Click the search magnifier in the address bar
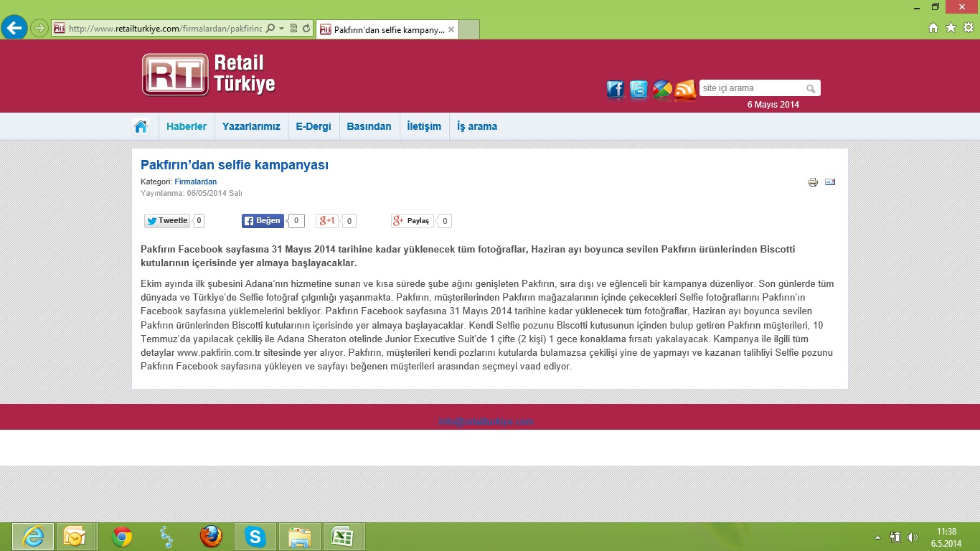This screenshot has width=980, height=551. (x=270, y=29)
